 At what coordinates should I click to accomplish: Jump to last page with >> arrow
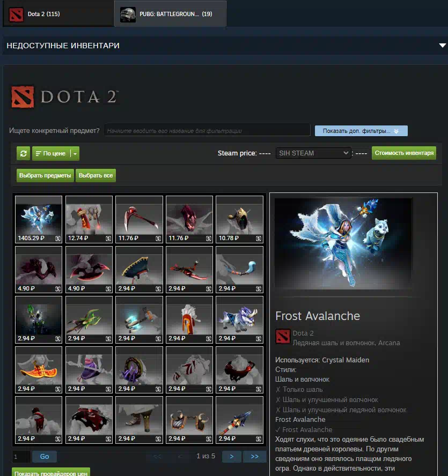pyautogui.click(x=254, y=457)
